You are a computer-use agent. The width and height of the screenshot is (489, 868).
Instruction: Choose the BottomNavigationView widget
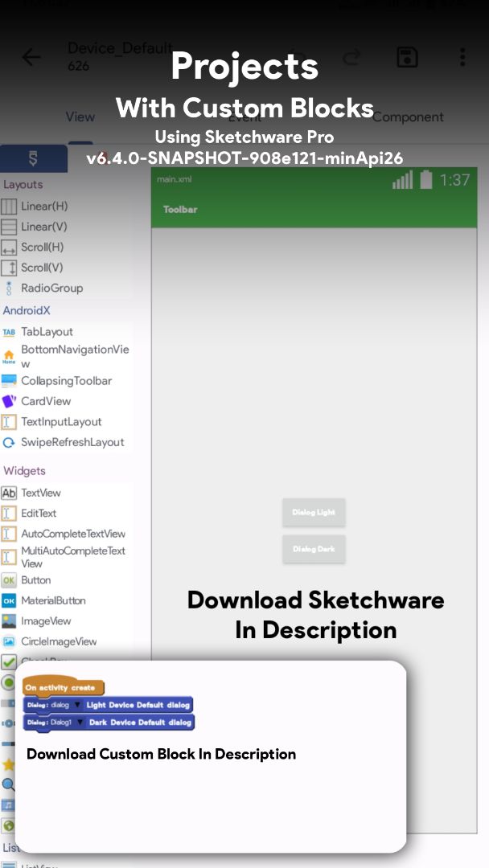point(66,357)
